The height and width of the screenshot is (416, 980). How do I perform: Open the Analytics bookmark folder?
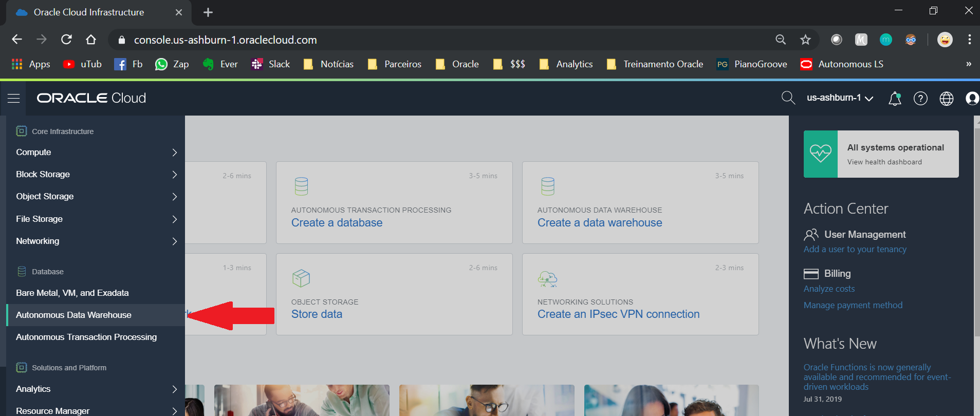click(x=566, y=64)
